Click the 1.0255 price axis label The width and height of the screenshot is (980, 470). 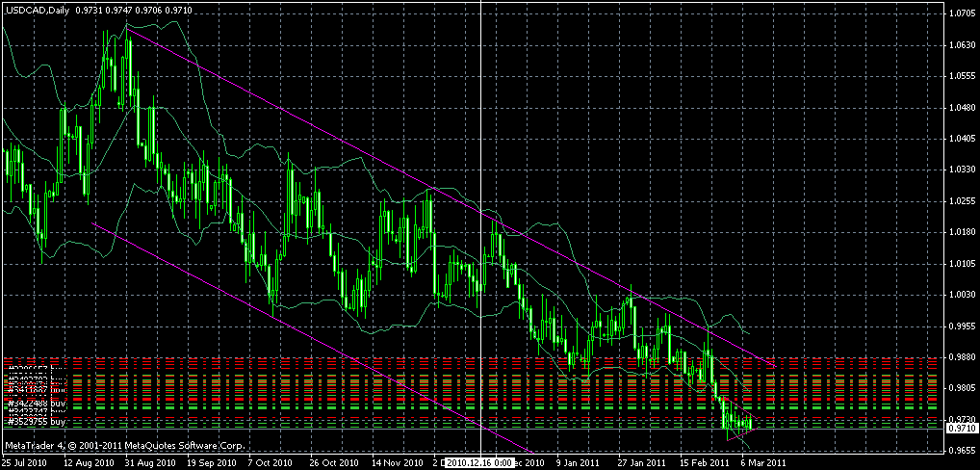pos(960,201)
